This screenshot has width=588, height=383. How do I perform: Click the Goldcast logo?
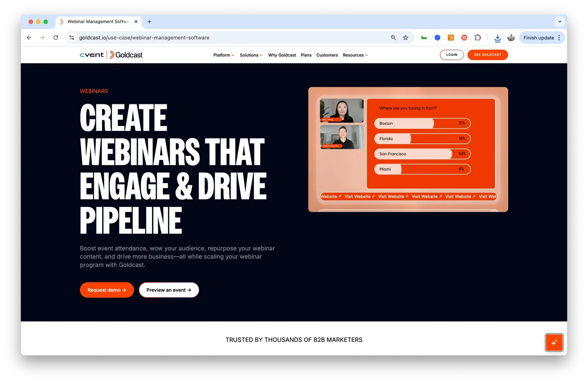(126, 55)
